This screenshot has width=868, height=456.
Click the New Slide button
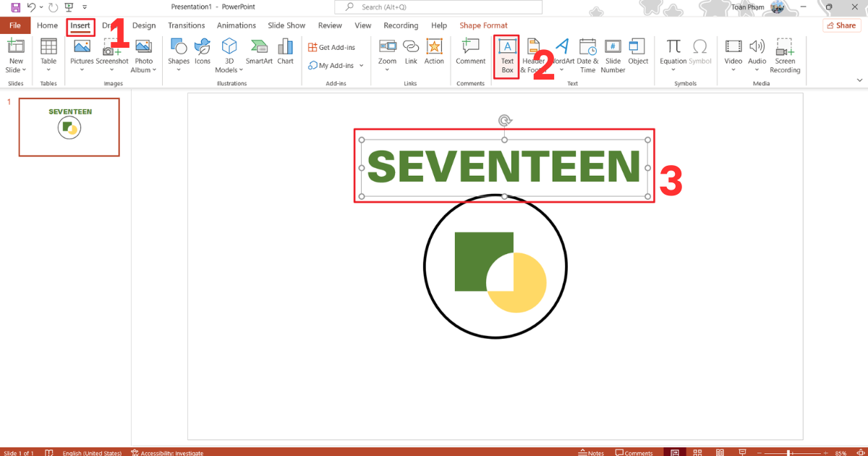pyautogui.click(x=16, y=55)
